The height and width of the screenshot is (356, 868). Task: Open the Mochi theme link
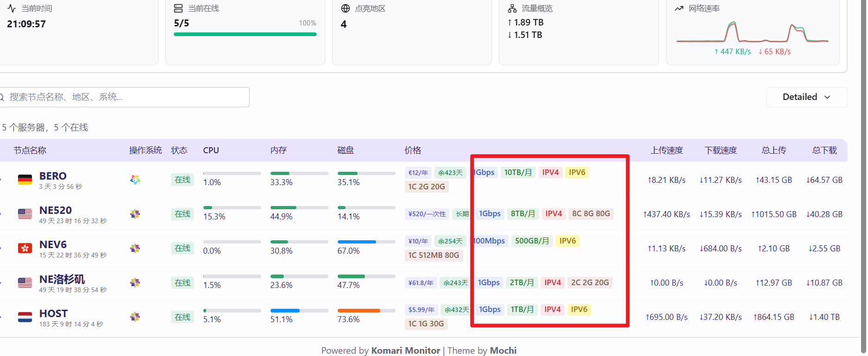point(503,350)
